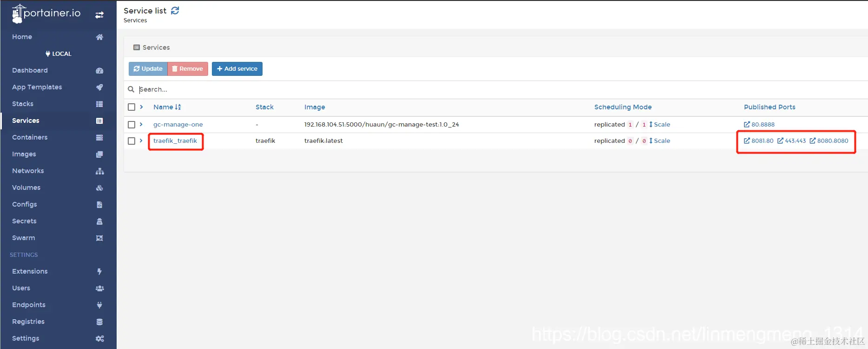Screen dimensions: 868x349
Task: Click the Containers server icon
Action: click(99, 137)
